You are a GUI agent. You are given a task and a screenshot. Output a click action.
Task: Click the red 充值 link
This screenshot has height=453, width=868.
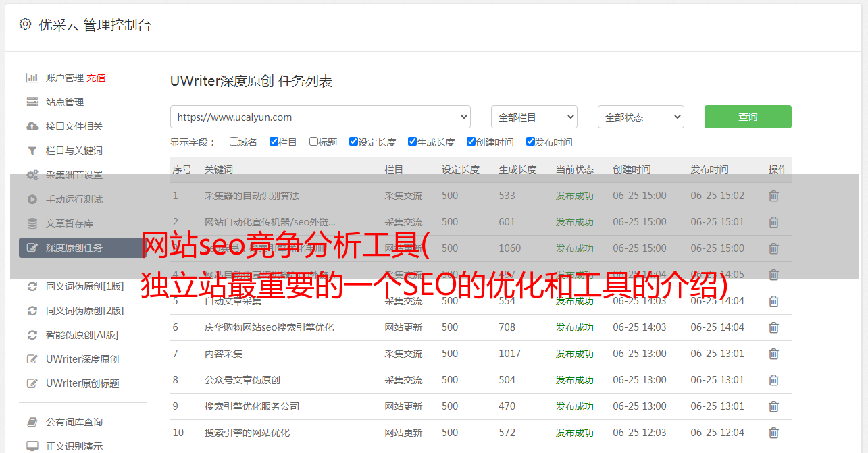[96, 78]
